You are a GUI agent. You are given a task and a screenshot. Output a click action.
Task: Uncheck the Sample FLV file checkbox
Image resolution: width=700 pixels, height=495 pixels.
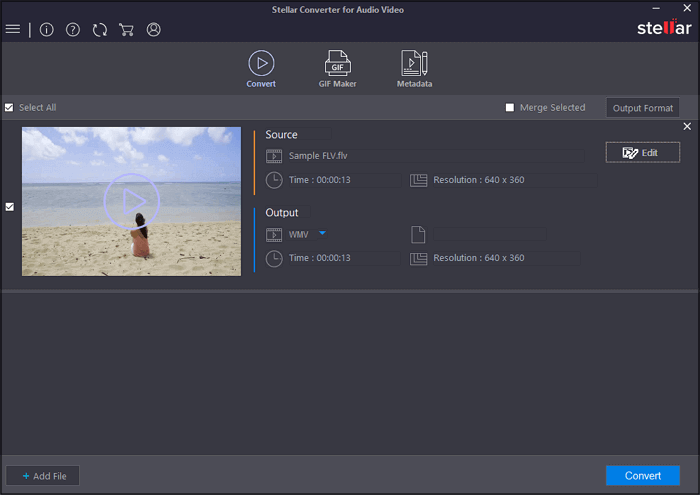[x=10, y=207]
